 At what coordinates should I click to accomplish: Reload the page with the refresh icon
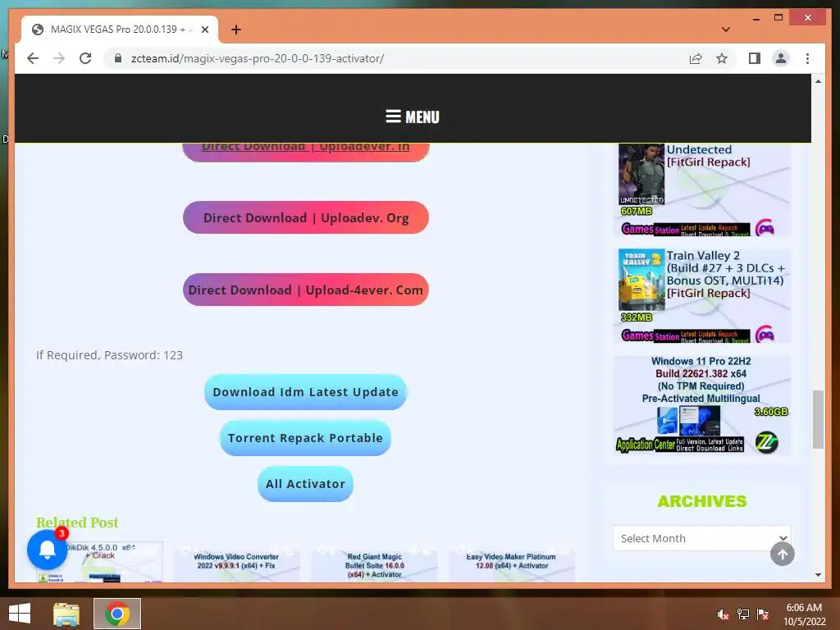pos(85,58)
